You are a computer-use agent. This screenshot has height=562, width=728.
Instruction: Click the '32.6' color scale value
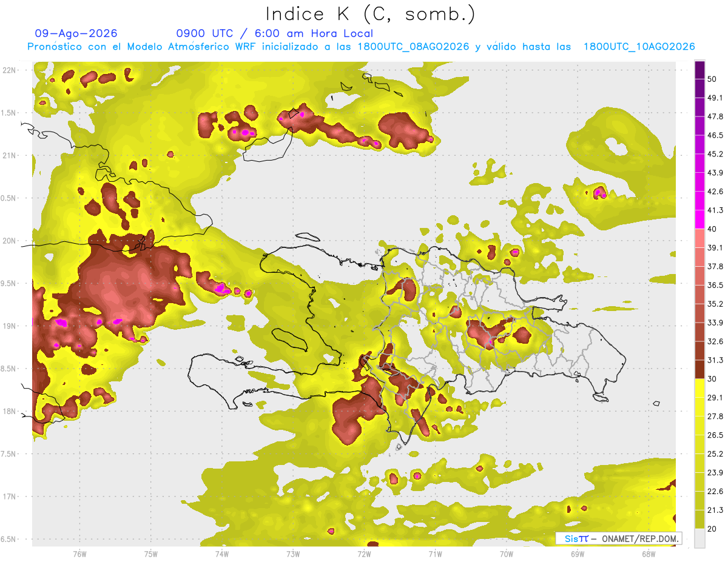pos(715,341)
